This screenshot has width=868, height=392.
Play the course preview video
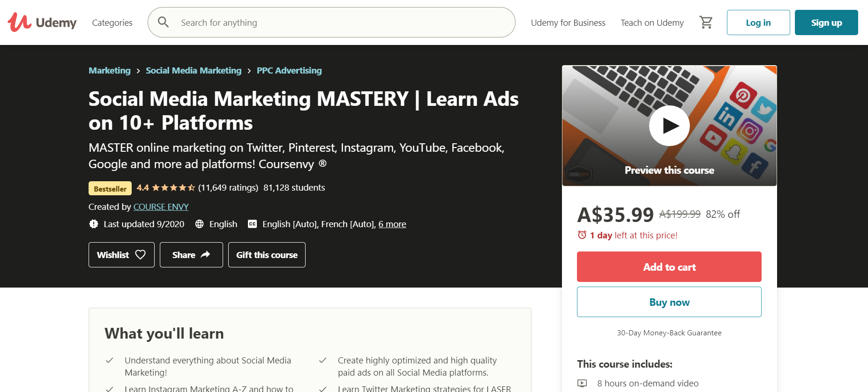coord(669,126)
